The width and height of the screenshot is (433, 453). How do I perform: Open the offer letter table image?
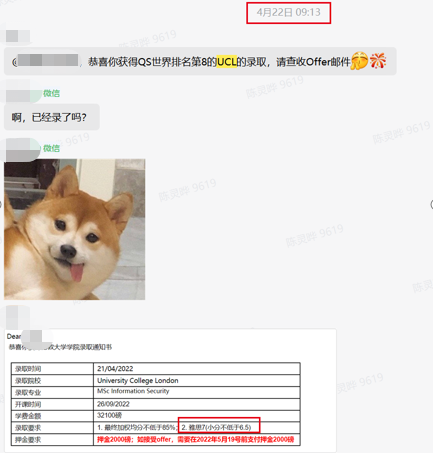pyautogui.click(x=171, y=389)
